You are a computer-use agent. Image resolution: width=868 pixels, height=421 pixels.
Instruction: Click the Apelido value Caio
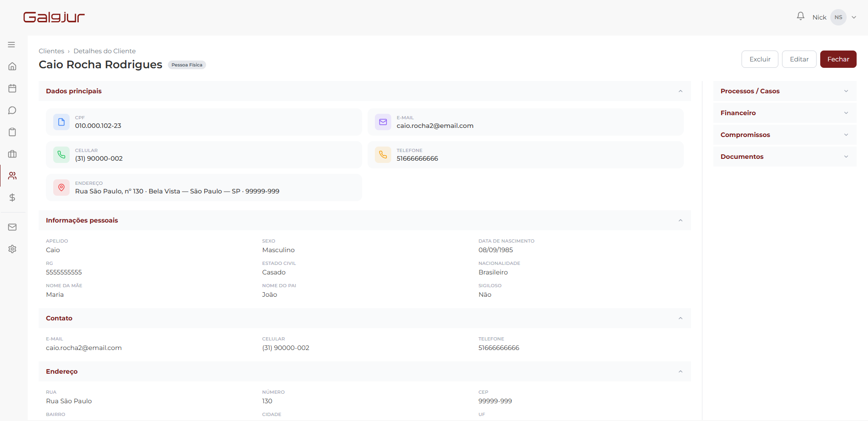pyautogui.click(x=53, y=250)
